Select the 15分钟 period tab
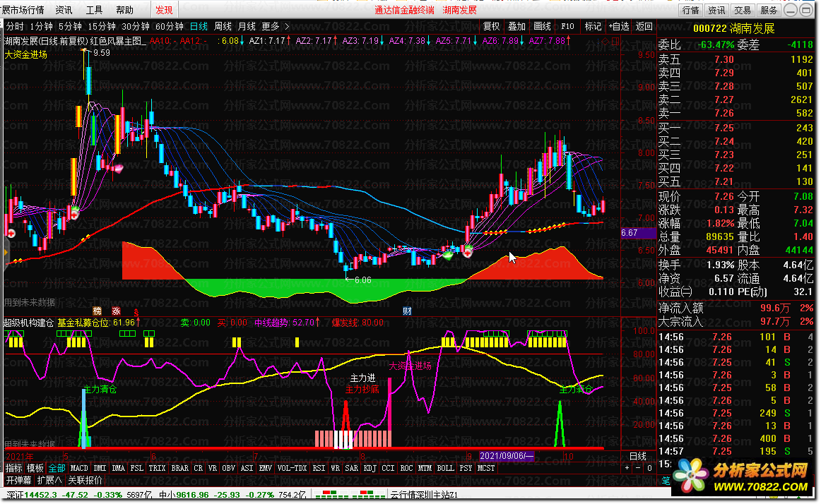Image resolution: width=821 pixels, height=504 pixels. pos(102,26)
